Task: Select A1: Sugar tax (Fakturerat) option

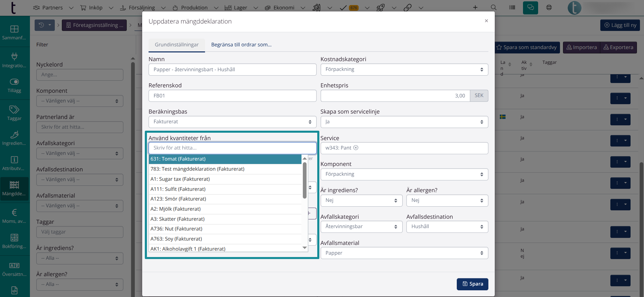Action: [225, 179]
